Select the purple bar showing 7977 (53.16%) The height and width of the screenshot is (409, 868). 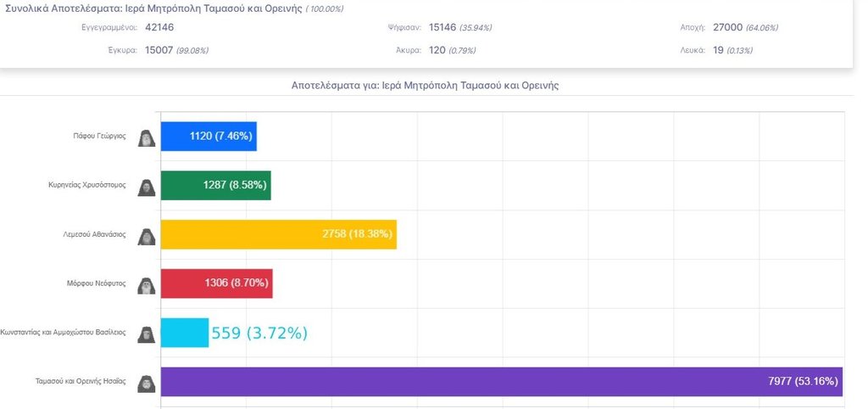pos(502,381)
